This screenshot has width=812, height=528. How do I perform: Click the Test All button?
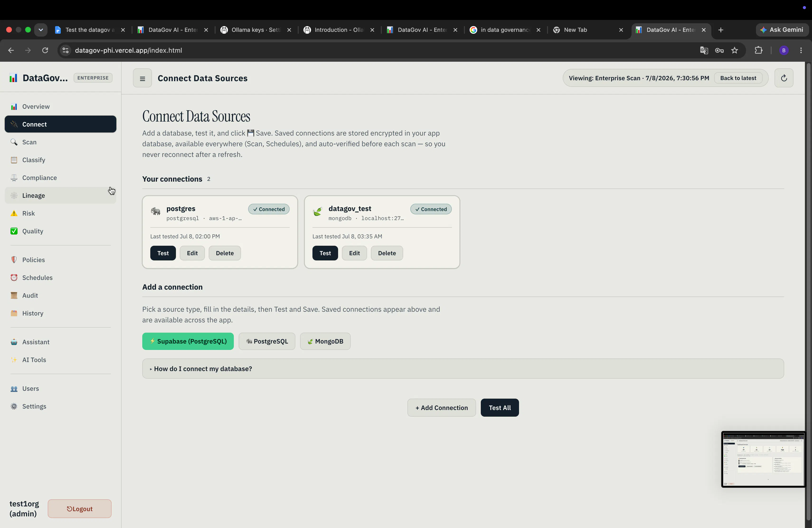(500, 408)
